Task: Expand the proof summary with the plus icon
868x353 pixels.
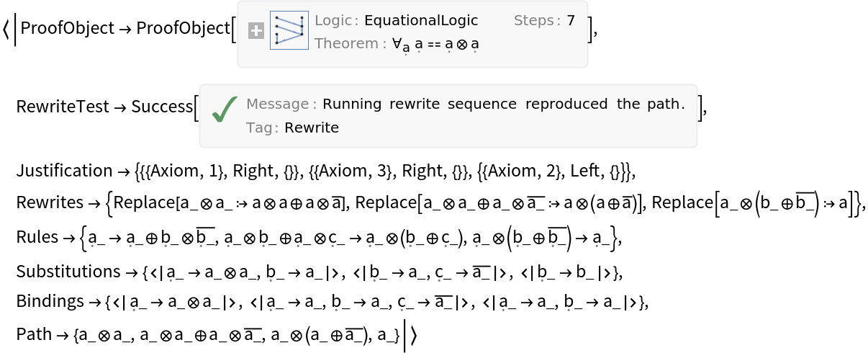Action: pyautogui.click(x=256, y=30)
